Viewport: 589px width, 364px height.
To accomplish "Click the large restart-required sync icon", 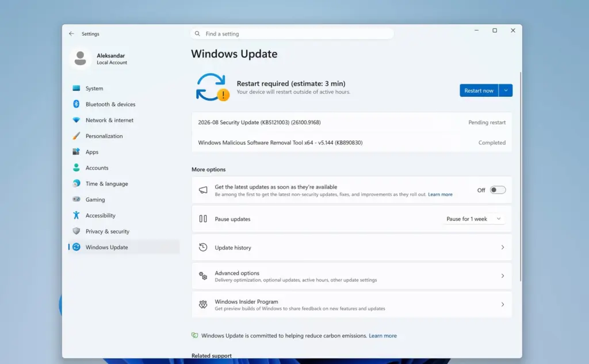I will (212, 87).
